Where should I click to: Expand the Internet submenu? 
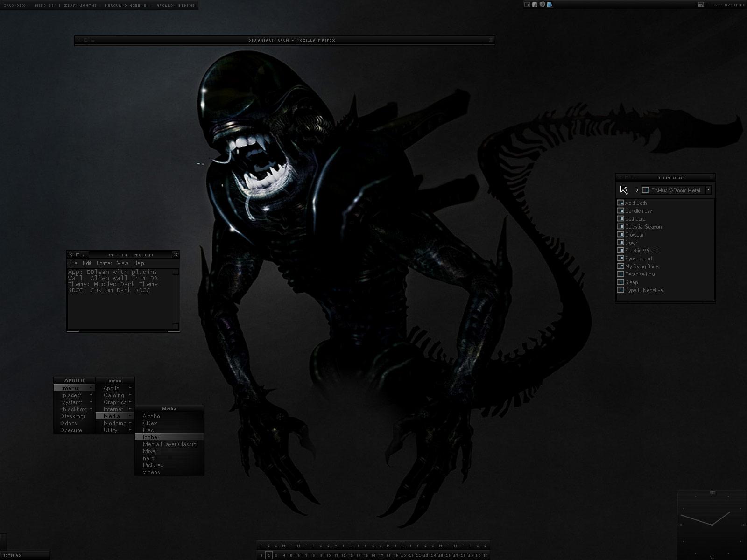(115, 409)
